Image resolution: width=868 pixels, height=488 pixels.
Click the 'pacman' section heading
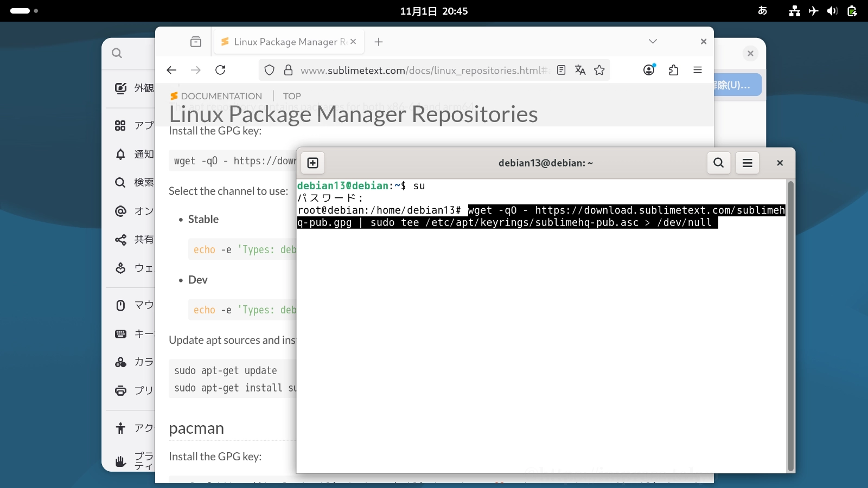pyautogui.click(x=196, y=428)
